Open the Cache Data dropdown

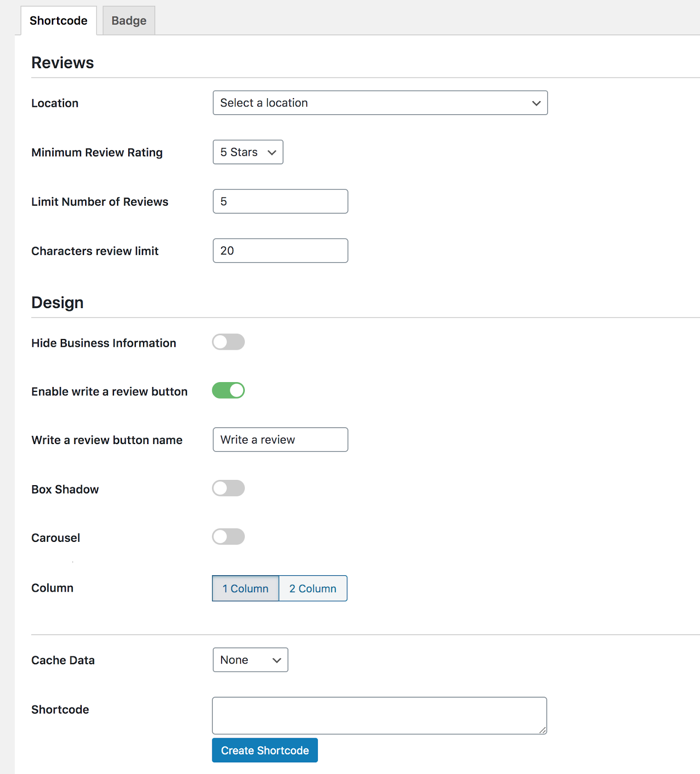(x=250, y=660)
